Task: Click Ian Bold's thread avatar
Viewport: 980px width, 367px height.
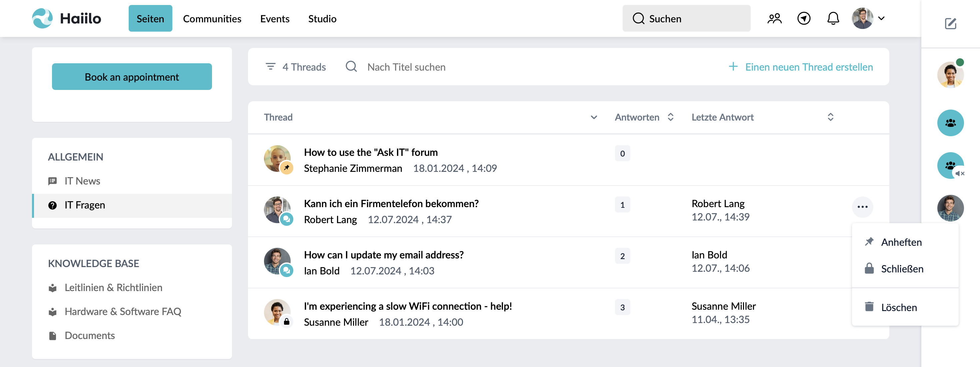Action: tap(277, 261)
